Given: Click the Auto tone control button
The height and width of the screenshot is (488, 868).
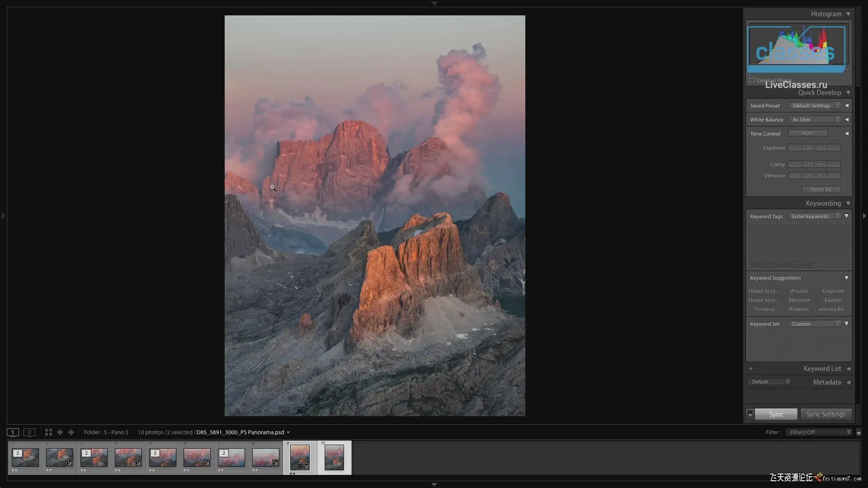Looking at the screenshot, I should click(807, 134).
